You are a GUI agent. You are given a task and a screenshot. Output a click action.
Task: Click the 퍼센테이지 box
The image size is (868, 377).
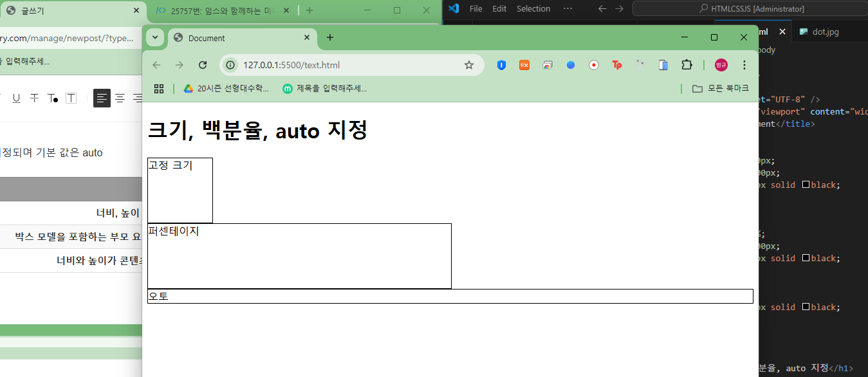(299, 256)
